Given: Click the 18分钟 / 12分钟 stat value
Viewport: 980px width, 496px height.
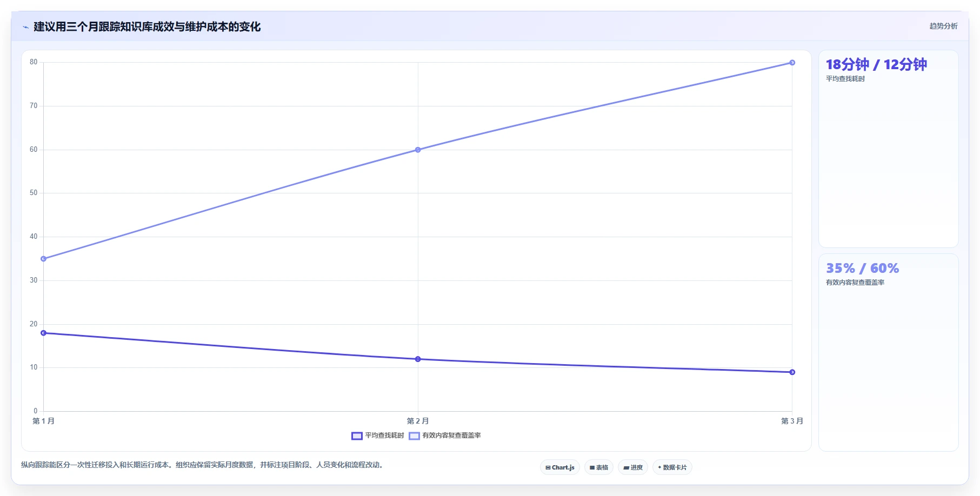Looking at the screenshot, I should point(876,64).
